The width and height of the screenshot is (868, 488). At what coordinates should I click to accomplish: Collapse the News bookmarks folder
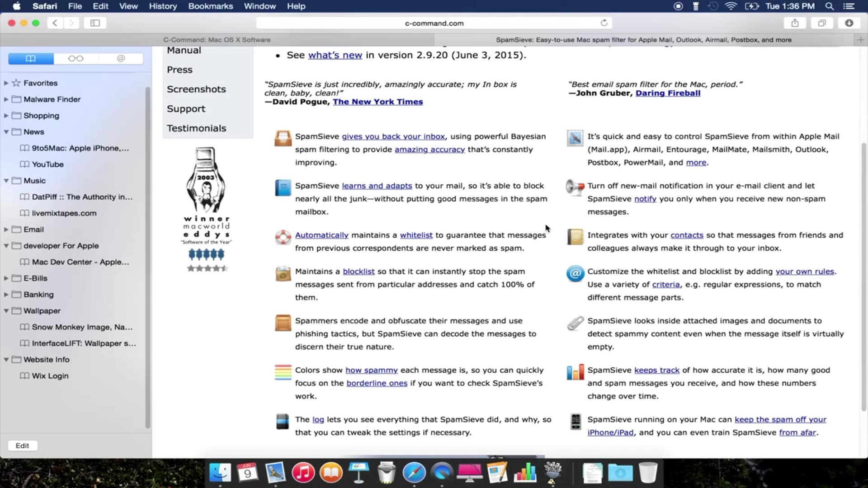[6, 132]
